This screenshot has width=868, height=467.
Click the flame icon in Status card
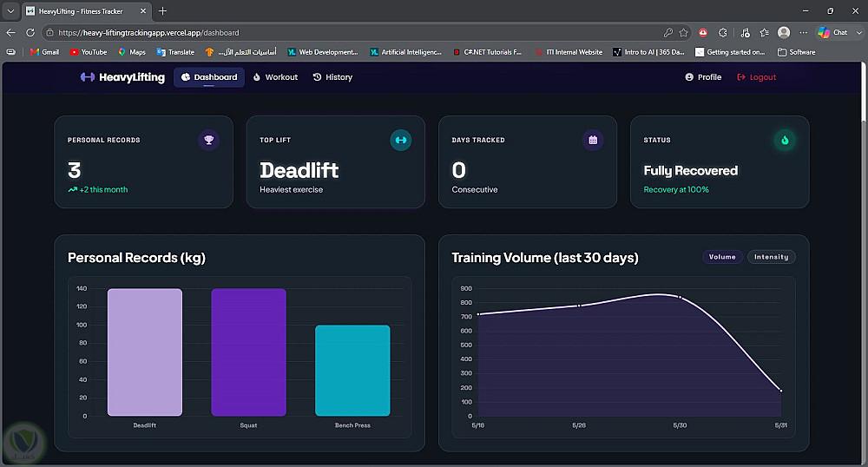785,140
